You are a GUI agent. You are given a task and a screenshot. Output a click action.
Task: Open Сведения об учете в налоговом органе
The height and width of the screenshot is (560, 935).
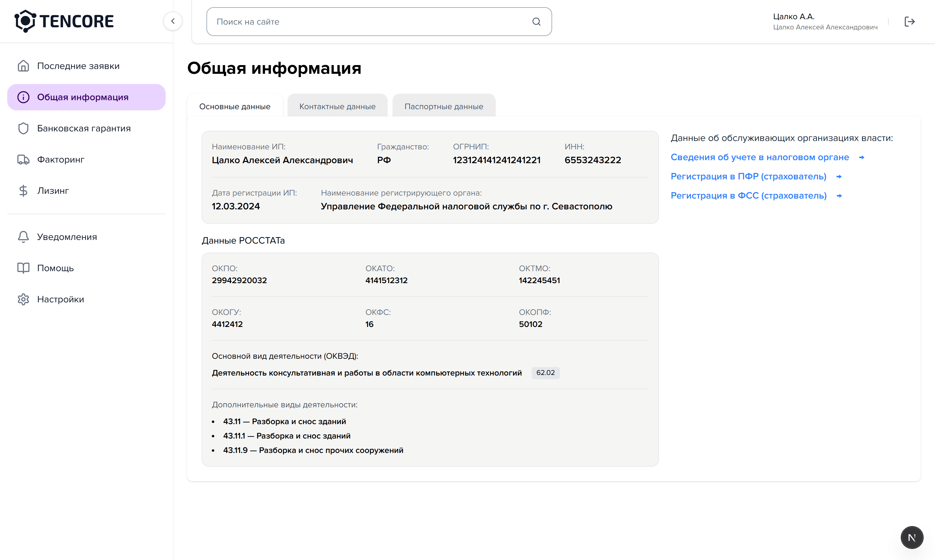tap(759, 157)
